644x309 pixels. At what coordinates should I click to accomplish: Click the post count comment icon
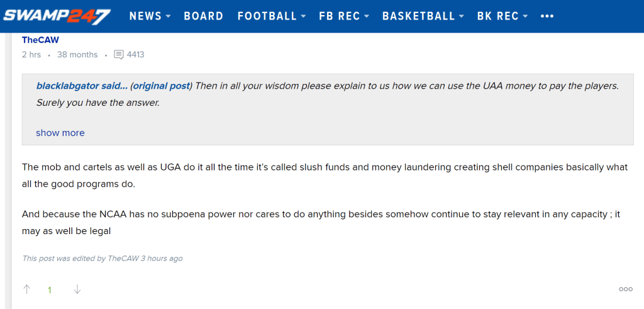point(119,55)
